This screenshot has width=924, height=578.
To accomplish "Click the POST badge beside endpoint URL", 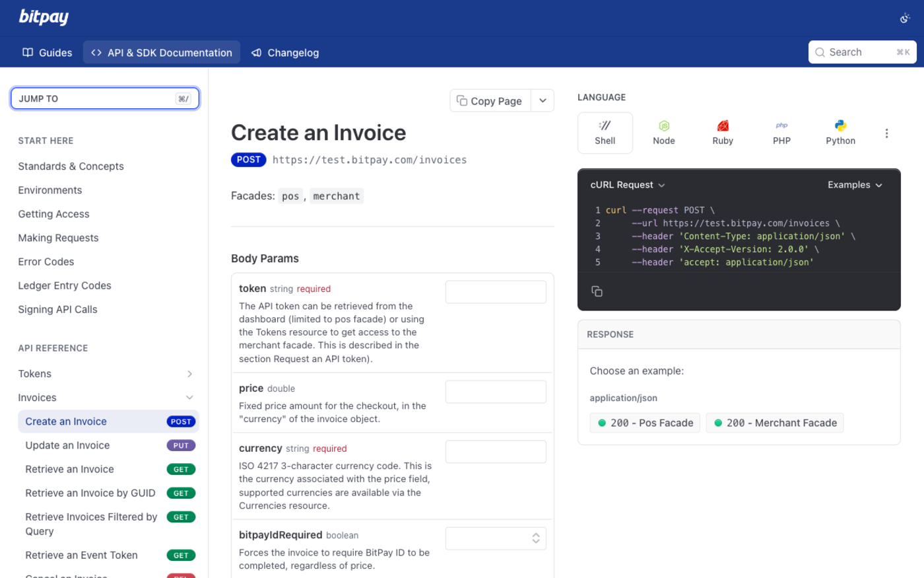I will coord(249,160).
